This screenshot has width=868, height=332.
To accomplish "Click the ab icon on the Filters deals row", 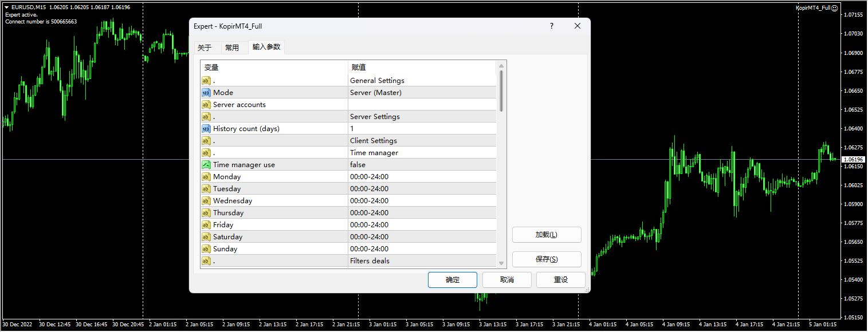I will click(206, 260).
